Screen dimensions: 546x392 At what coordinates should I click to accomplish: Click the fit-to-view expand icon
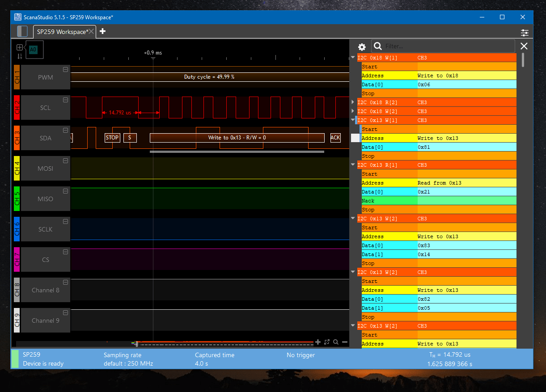click(x=327, y=342)
